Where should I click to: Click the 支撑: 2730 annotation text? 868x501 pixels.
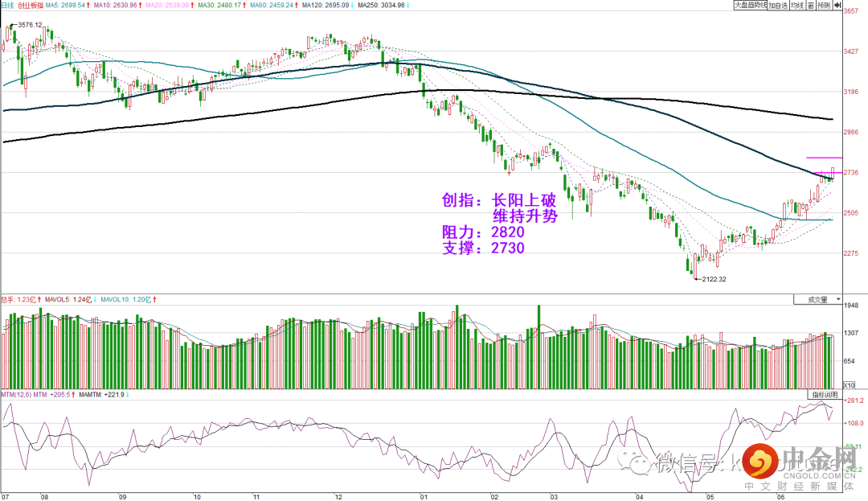click(483, 248)
